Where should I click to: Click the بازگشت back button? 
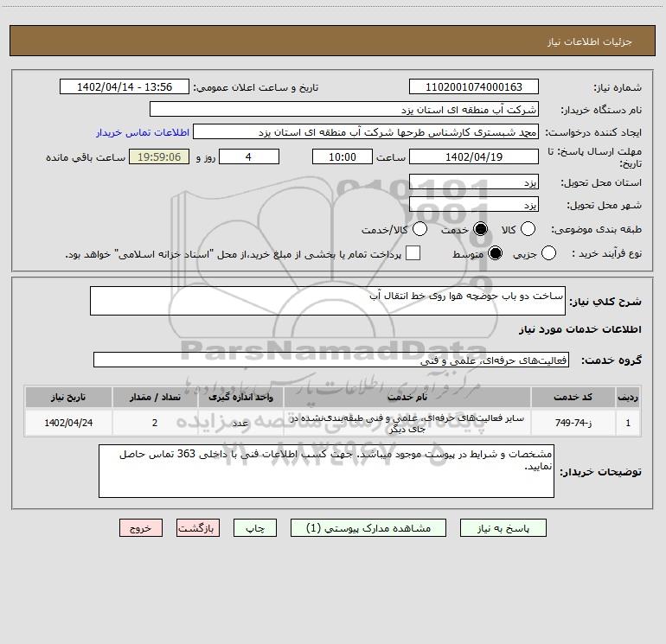coord(198,528)
